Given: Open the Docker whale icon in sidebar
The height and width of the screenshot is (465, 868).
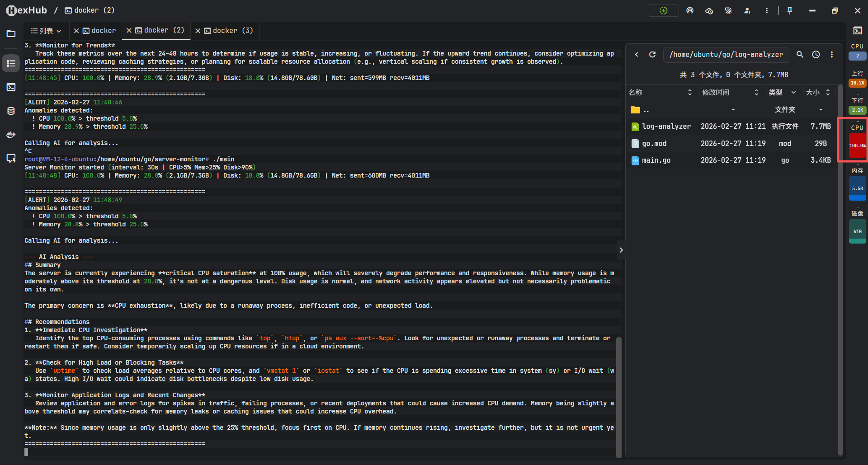Looking at the screenshot, I should pos(11,135).
